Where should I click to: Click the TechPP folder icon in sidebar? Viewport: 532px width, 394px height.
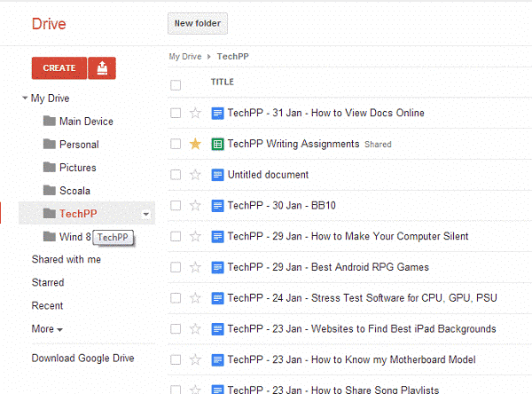coord(50,213)
